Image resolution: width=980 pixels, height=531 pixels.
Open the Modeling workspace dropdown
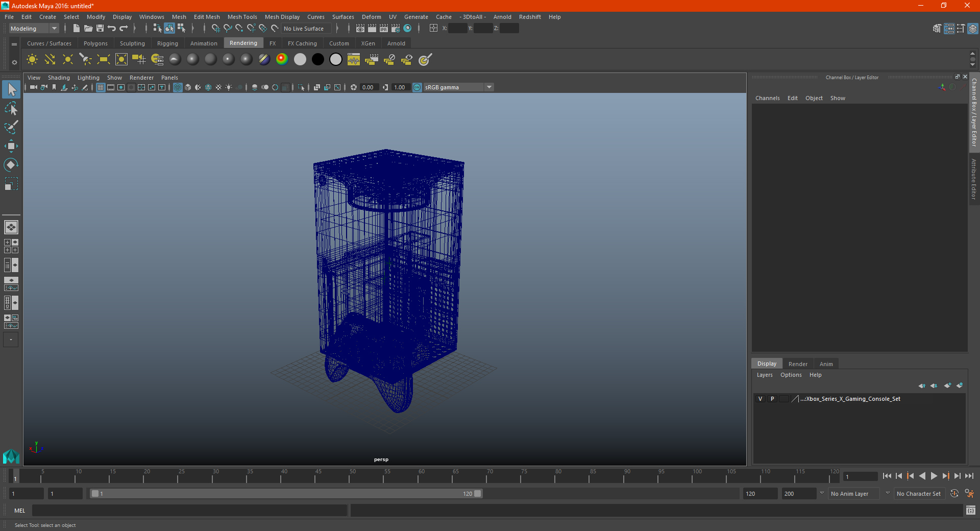(34, 29)
